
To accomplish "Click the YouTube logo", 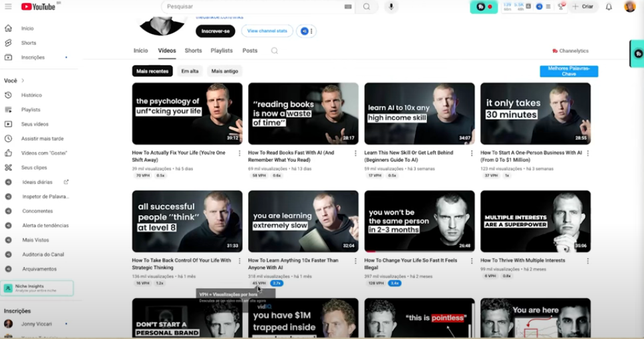I will coord(38,7).
